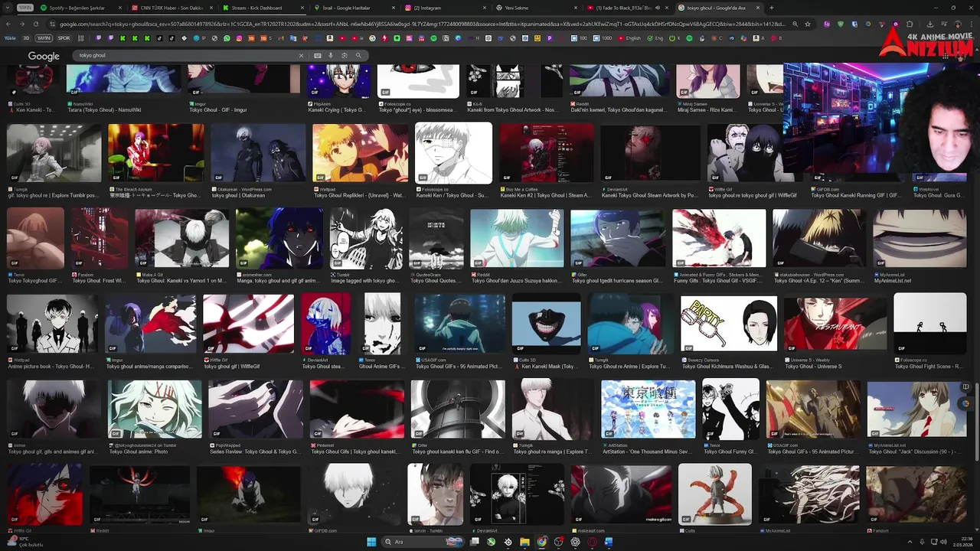
Task: Open the Kaneki sketch with eyepatch image
Action: (x=453, y=153)
